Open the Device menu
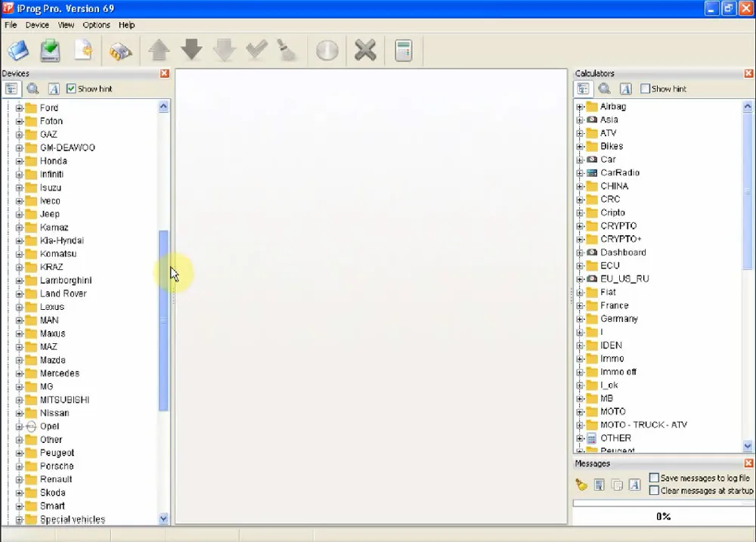The width and height of the screenshot is (756, 542). (37, 25)
